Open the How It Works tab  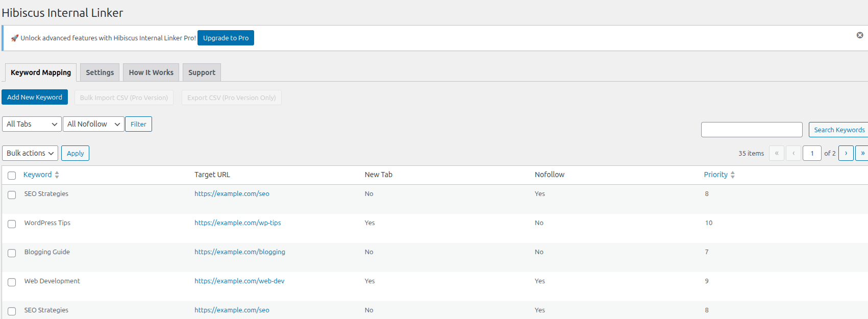(x=151, y=72)
